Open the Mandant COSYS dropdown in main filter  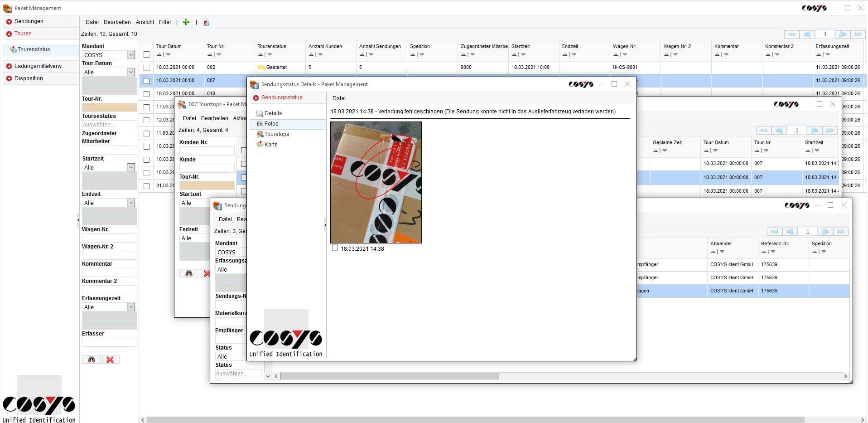click(x=131, y=55)
